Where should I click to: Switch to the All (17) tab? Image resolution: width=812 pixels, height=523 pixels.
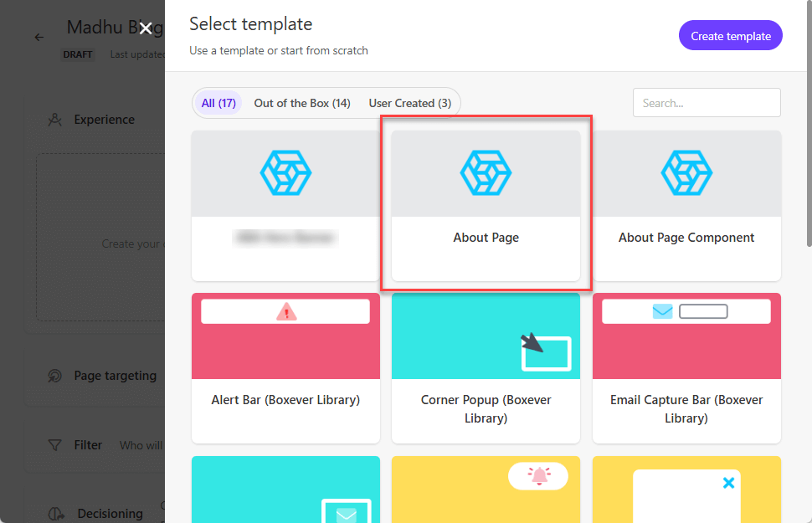[x=218, y=103]
